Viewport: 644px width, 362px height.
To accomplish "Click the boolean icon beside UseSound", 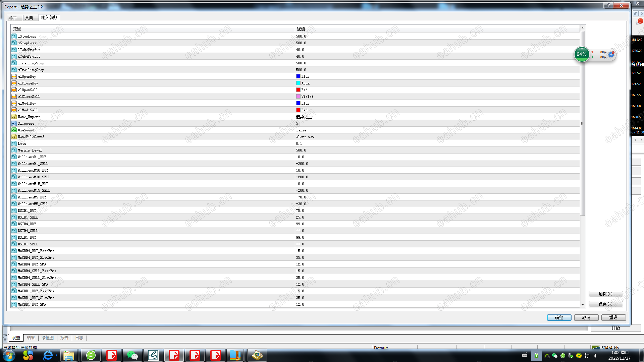I will pos(14,130).
